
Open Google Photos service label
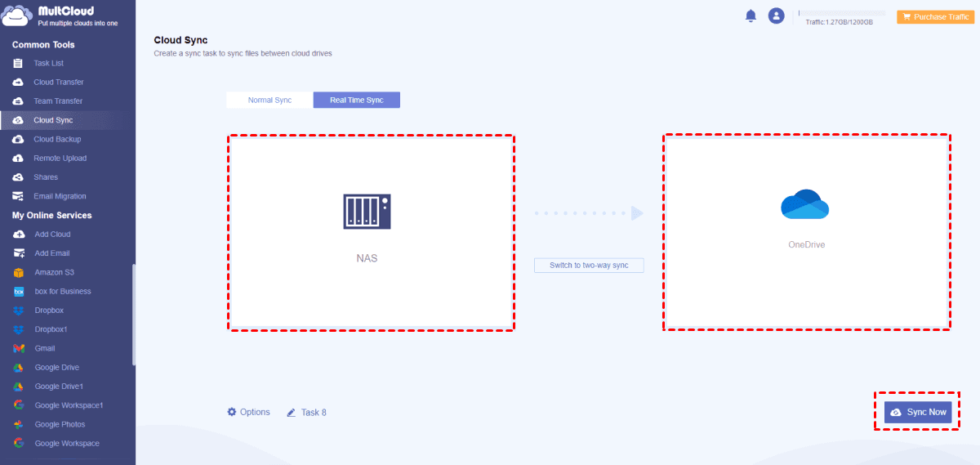(x=60, y=425)
